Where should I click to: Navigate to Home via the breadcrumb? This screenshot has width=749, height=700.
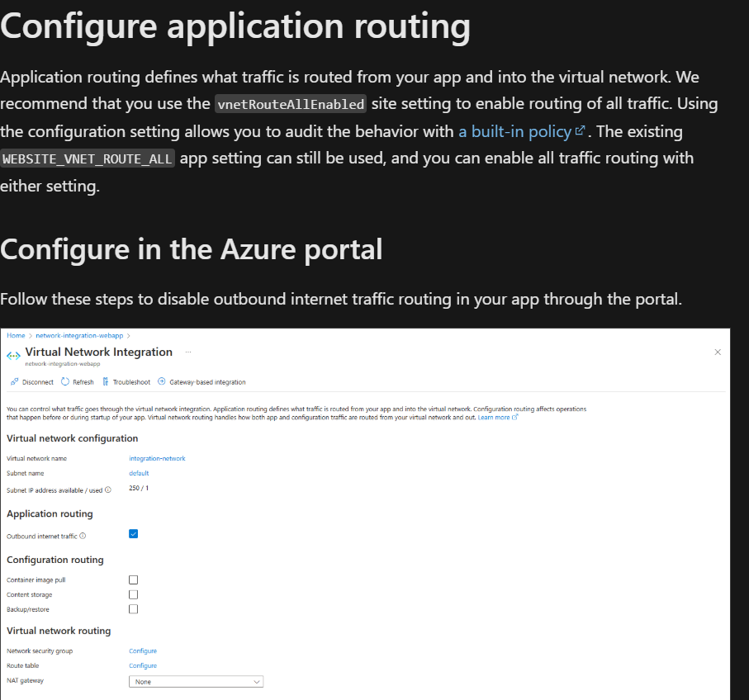14,333
